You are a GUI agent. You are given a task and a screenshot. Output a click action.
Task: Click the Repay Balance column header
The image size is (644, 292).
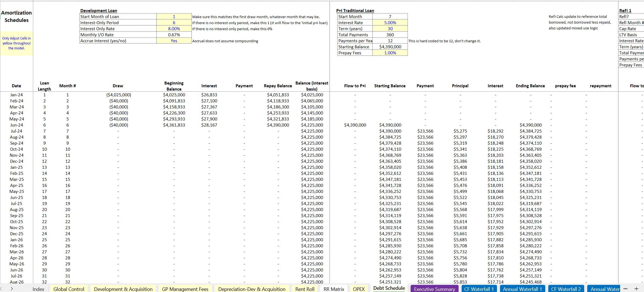tap(278, 86)
